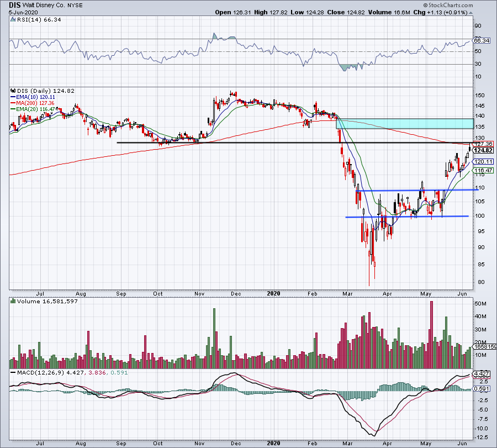This screenshot has width=497, height=448.
Task: Click the 66.34 RSI axis tag
Action: click(x=482, y=40)
